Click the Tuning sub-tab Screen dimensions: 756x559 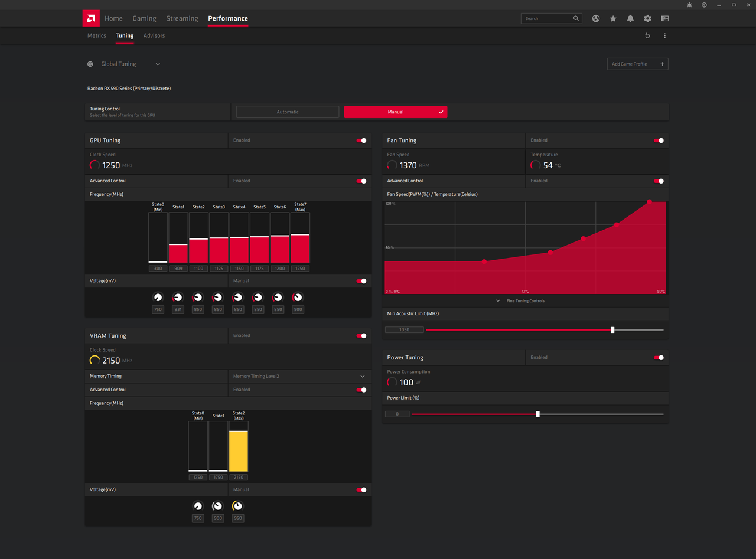pyautogui.click(x=125, y=35)
